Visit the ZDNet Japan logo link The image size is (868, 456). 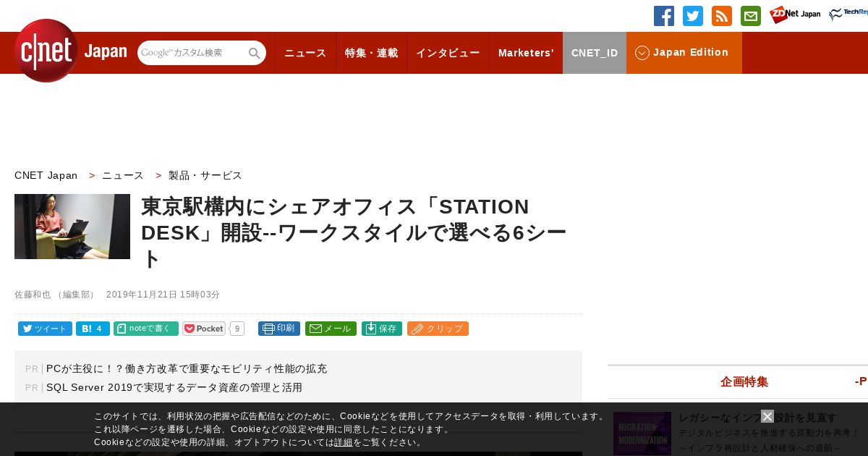(795, 14)
